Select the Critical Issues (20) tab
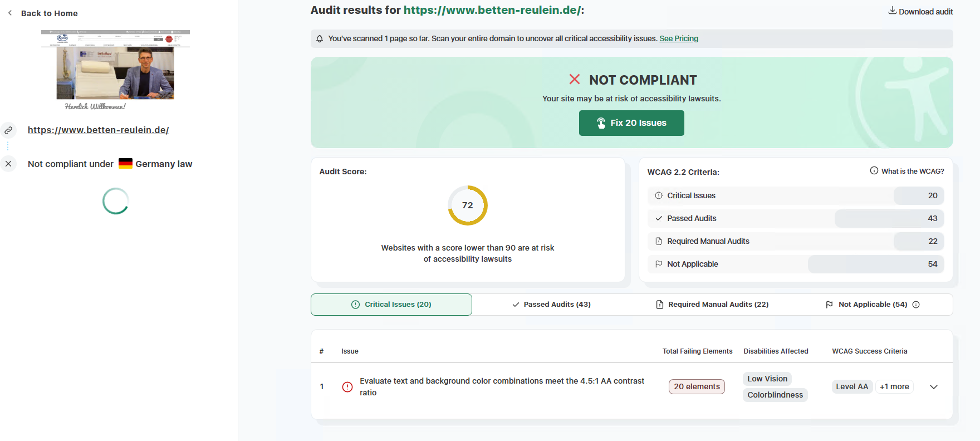 [x=391, y=305]
